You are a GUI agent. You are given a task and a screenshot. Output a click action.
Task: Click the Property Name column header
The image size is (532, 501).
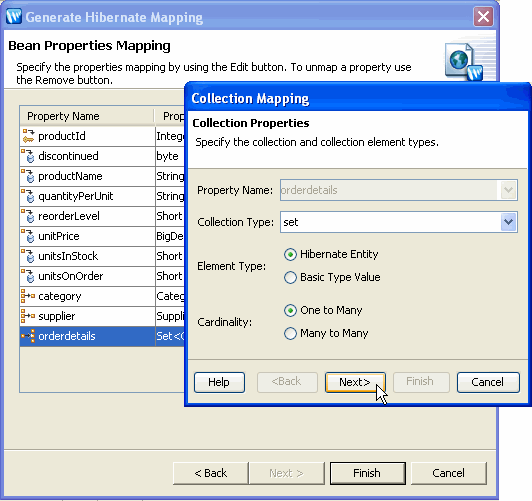pyautogui.click(x=87, y=116)
